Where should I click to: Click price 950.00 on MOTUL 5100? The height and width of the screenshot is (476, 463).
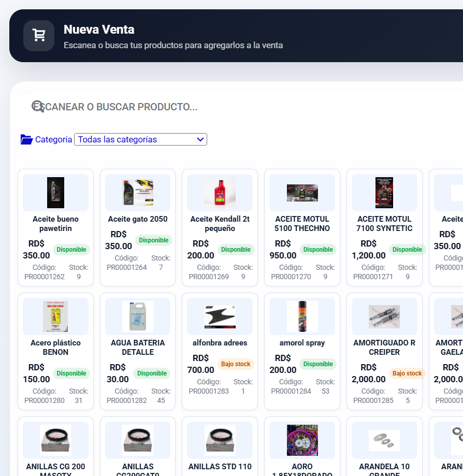pos(283,255)
